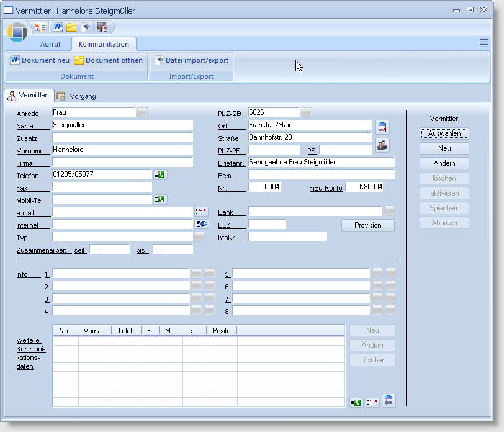
Task: Dial the Telefon number via phone icon
Action: click(x=160, y=175)
